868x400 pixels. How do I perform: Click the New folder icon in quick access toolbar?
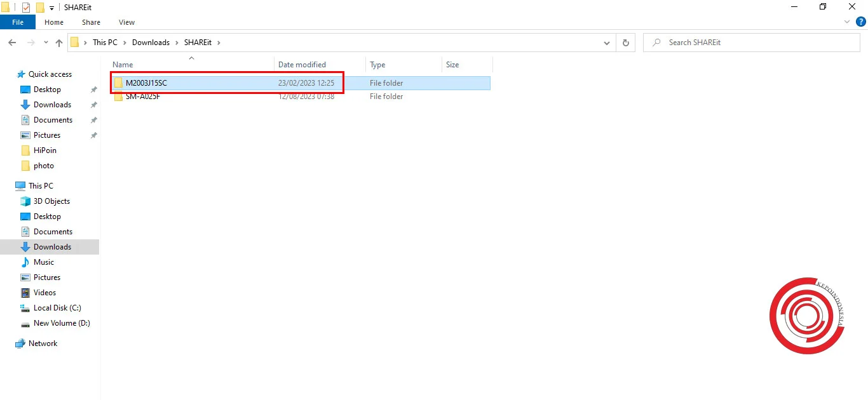pos(40,8)
